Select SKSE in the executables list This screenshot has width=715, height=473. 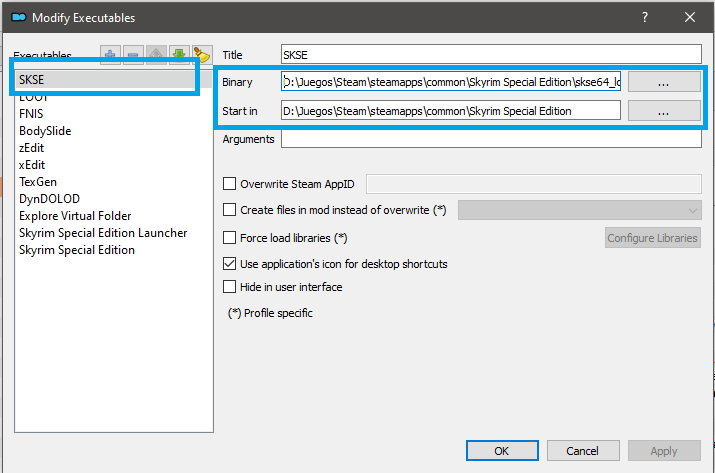[x=114, y=79]
